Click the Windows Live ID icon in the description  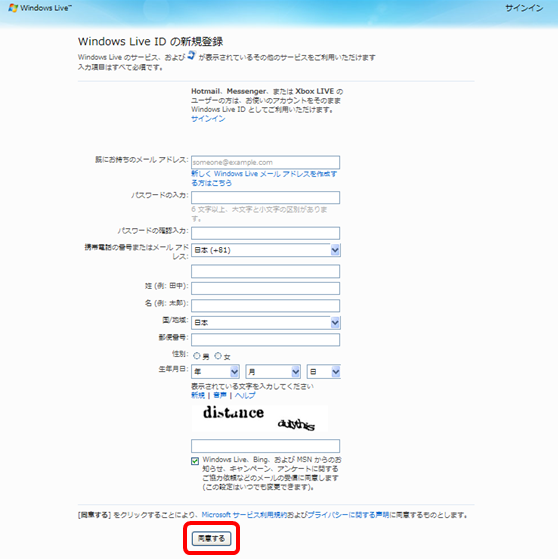click(x=192, y=55)
